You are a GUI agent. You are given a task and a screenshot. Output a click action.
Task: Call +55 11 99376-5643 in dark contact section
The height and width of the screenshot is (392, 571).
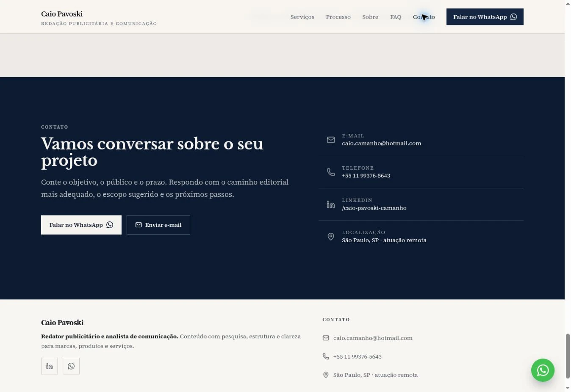pos(366,176)
